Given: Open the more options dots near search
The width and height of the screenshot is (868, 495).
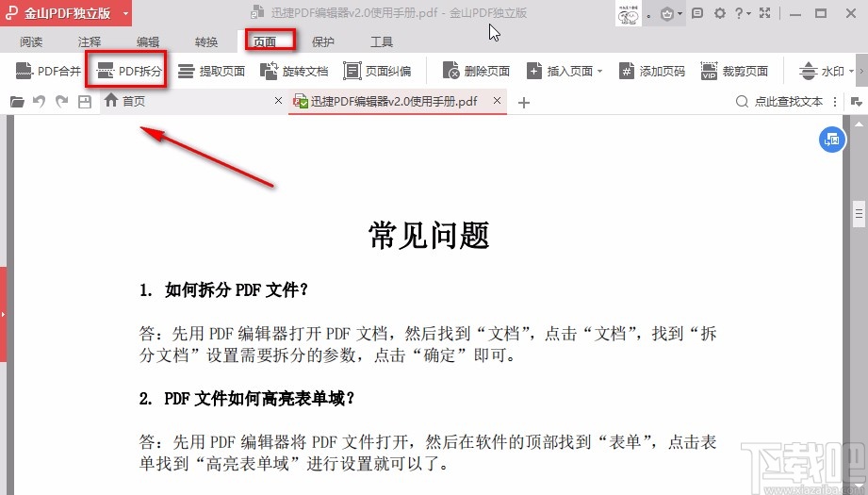Looking at the screenshot, I should 835,102.
